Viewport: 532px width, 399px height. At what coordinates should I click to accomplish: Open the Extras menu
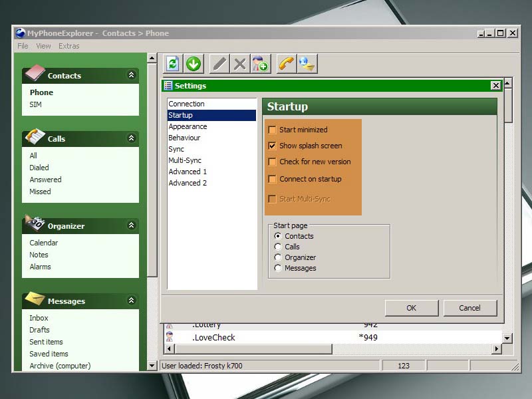[69, 46]
